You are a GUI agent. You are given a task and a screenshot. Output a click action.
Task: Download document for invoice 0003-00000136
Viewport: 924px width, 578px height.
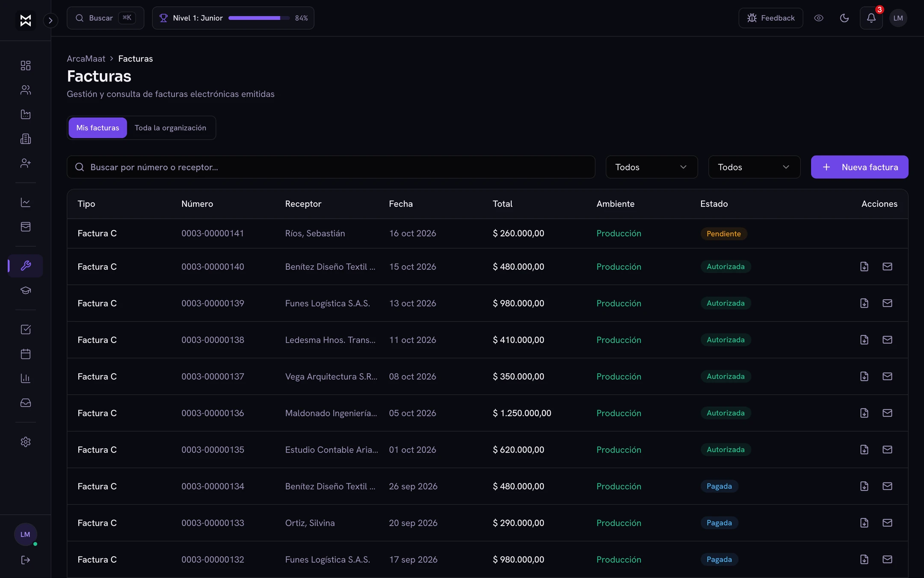click(x=864, y=413)
